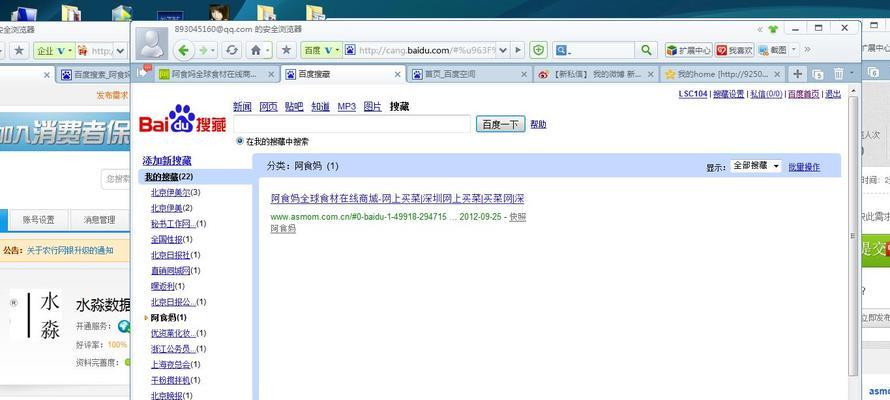The height and width of the screenshot is (400, 890).
Task: Click the go arrow beside the address bar
Action: pyautogui.click(x=518, y=50)
